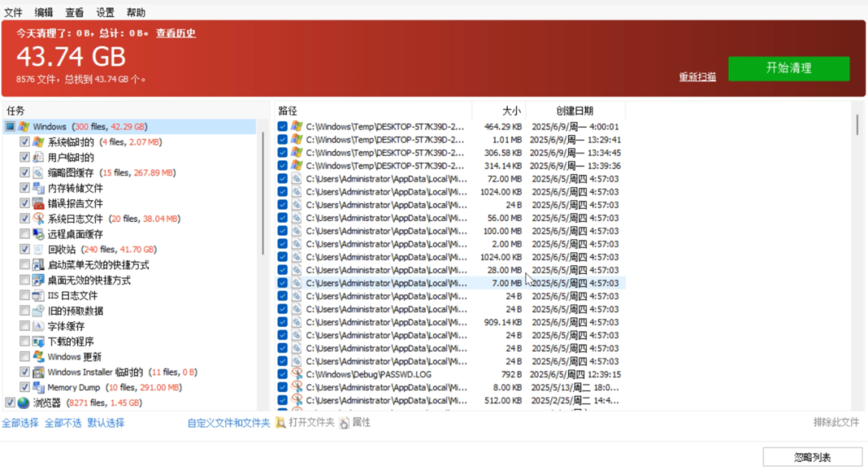The width and height of the screenshot is (868, 470).
Task: Click the 旧的预取数据 icon
Action: (39, 311)
